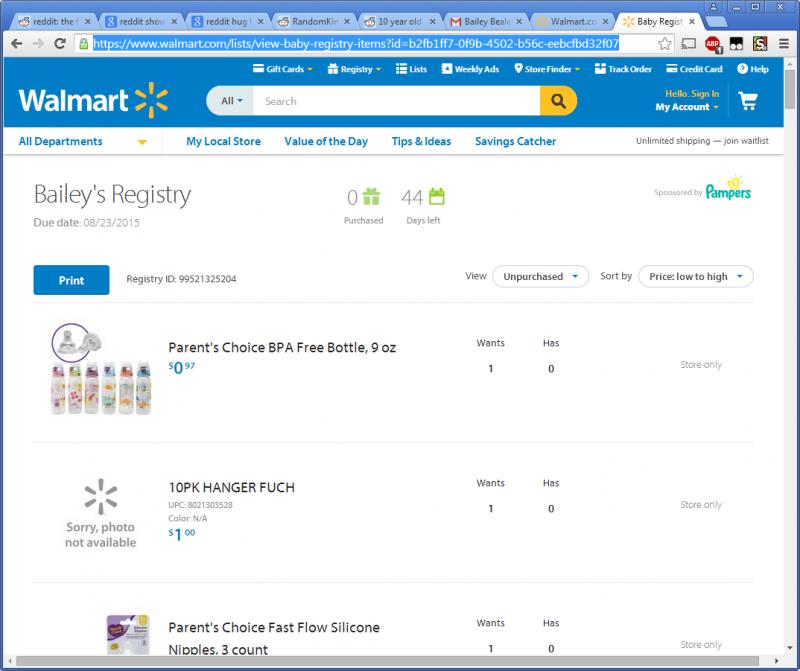Viewport: 800px width, 671px height.
Task: Click the yellow search magnifier button
Action: point(558,101)
